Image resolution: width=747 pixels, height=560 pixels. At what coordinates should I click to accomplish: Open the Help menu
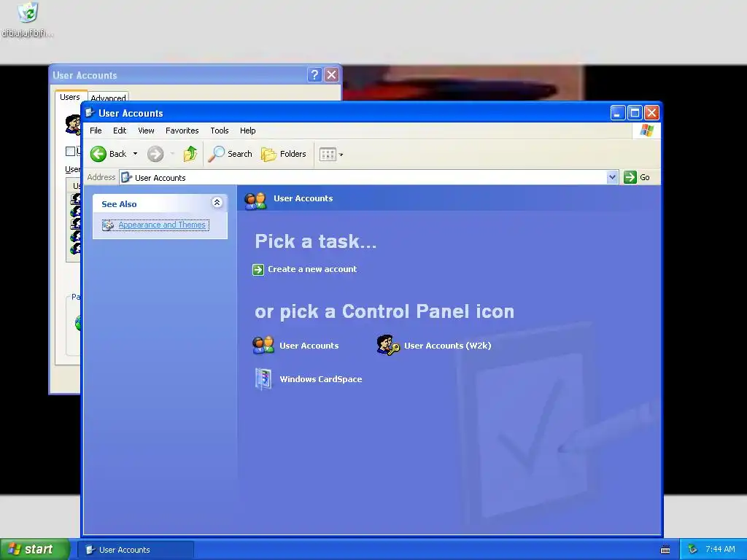point(247,131)
